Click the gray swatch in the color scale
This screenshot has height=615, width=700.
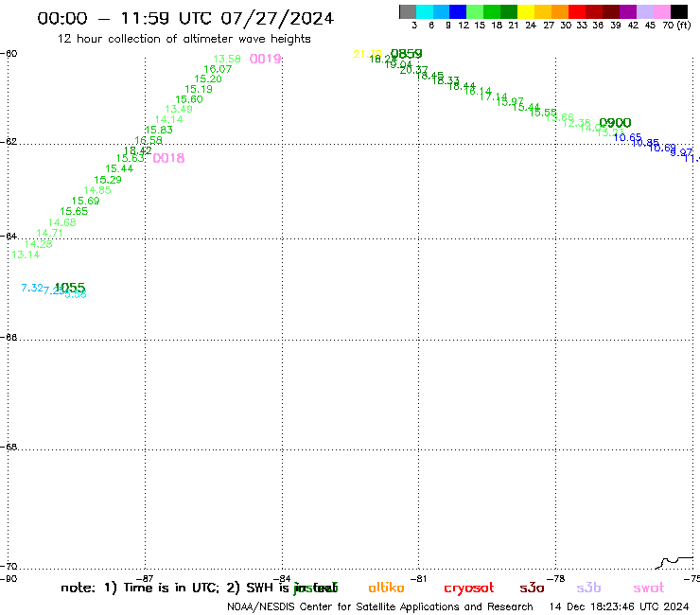(408, 11)
